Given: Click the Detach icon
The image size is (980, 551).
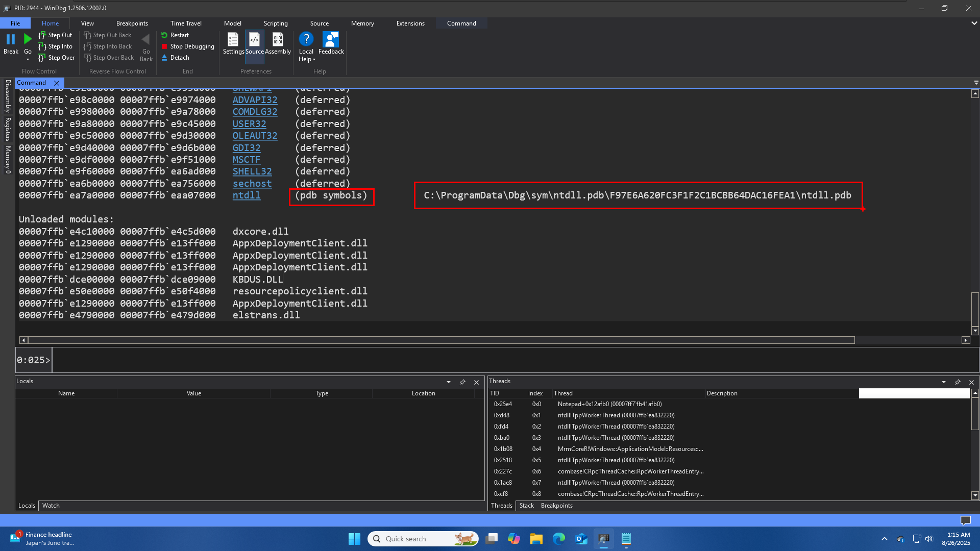Looking at the screenshot, I should (164, 58).
